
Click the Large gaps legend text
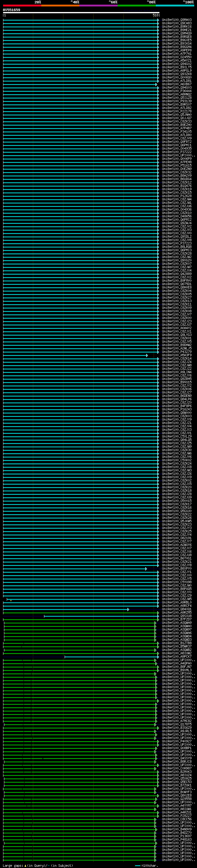tap(38, 865)
